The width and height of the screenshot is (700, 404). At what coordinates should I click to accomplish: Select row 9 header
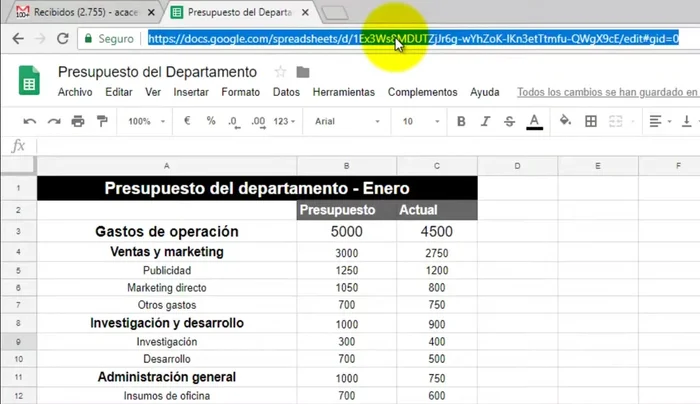tap(18, 342)
